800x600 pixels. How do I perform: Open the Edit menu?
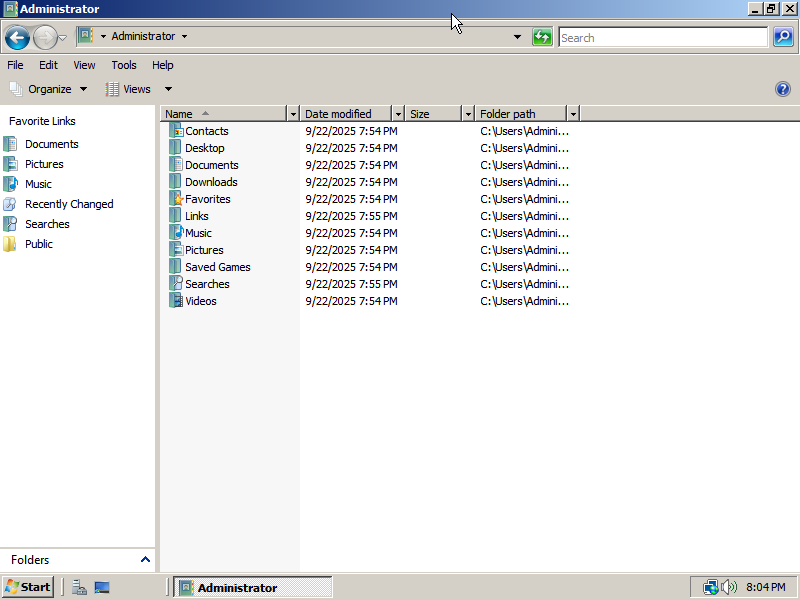(x=48, y=65)
